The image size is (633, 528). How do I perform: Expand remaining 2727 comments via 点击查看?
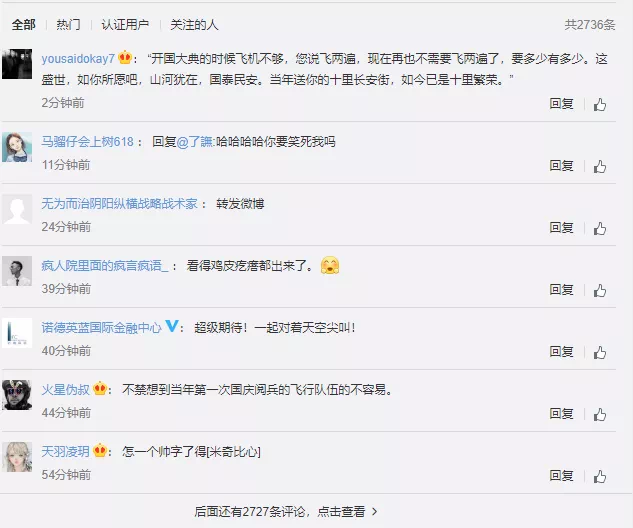[x=286, y=511]
